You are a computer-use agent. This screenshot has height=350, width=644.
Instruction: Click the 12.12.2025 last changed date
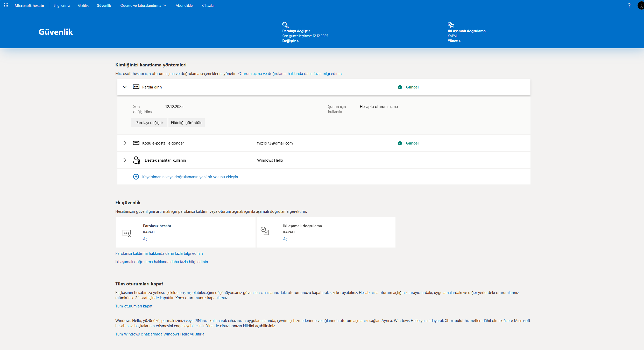174,107
